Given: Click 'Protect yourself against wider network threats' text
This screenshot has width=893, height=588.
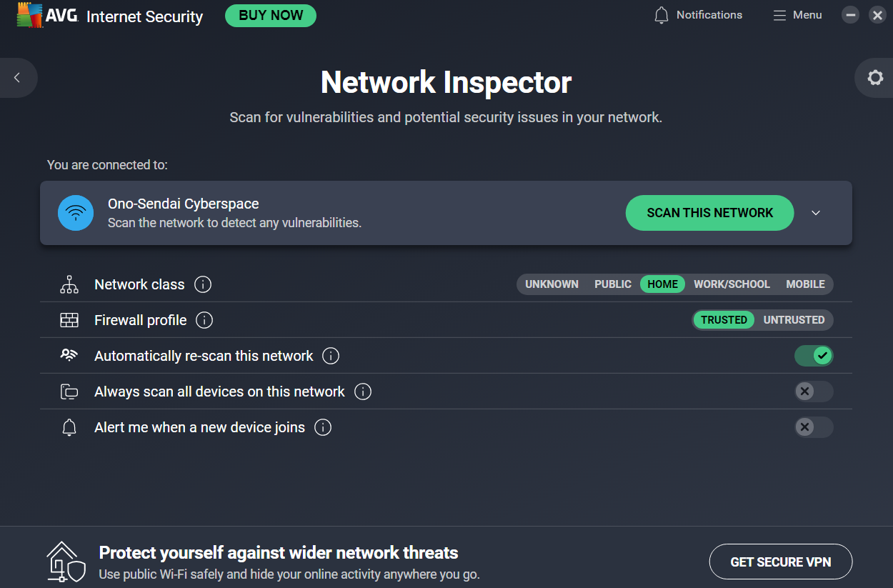Looking at the screenshot, I should [x=279, y=553].
